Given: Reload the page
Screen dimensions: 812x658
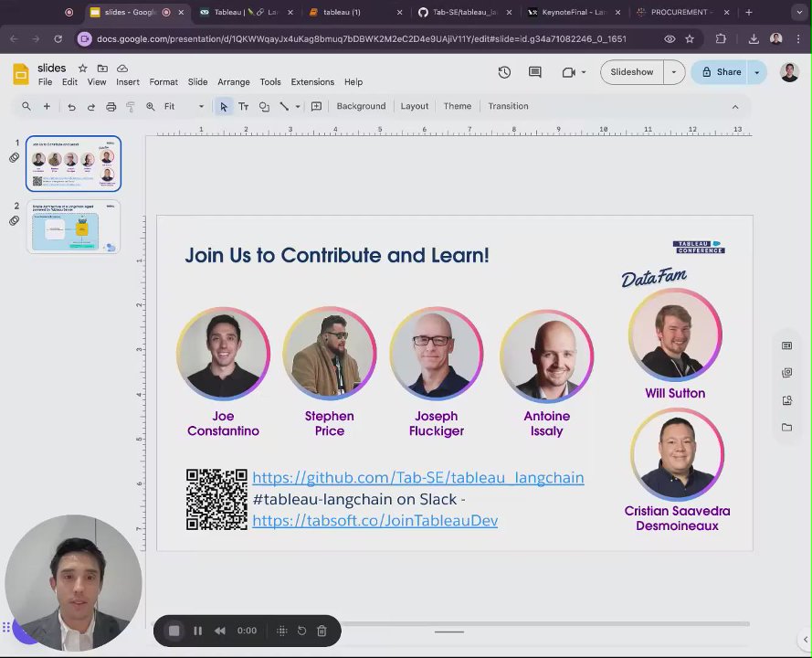Looking at the screenshot, I should click(x=58, y=39).
